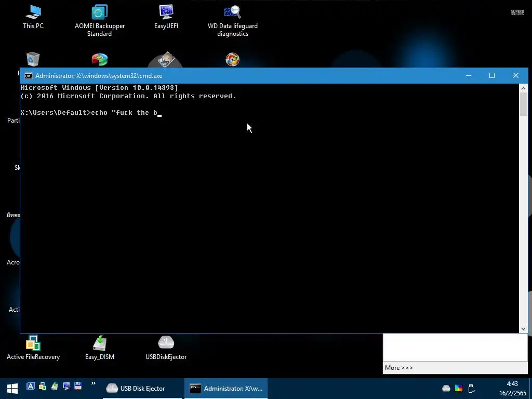Click the More >>> link

click(x=398, y=368)
